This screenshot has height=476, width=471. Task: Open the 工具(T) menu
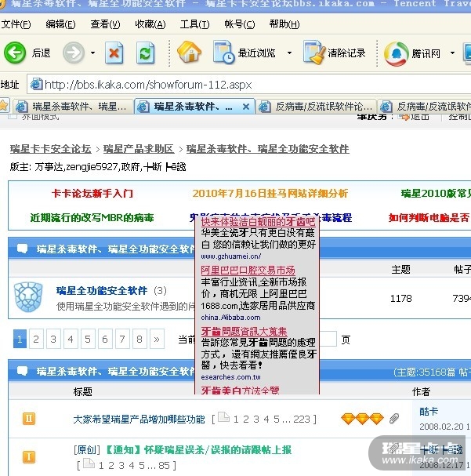(x=194, y=24)
